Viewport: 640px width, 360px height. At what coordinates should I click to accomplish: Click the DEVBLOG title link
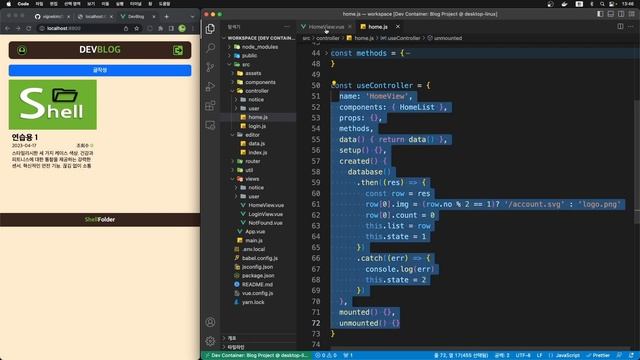[100, 50]
